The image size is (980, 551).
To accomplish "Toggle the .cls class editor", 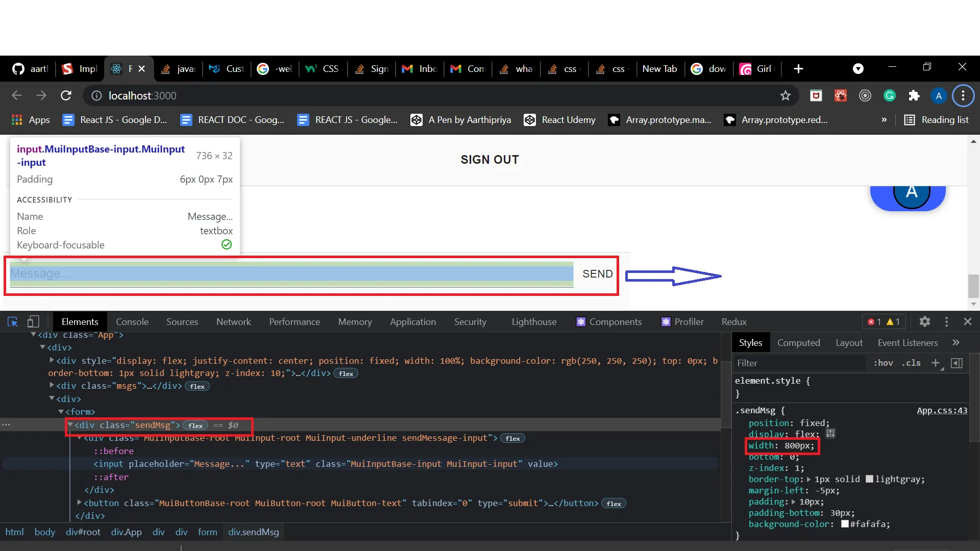I will [911, 363].
